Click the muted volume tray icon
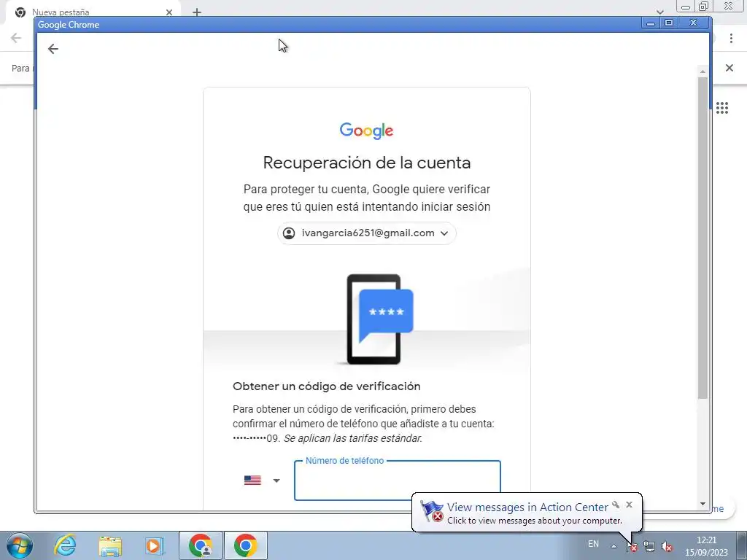The height and width of the screenshot is (560, 747). [x=667, y=547]
